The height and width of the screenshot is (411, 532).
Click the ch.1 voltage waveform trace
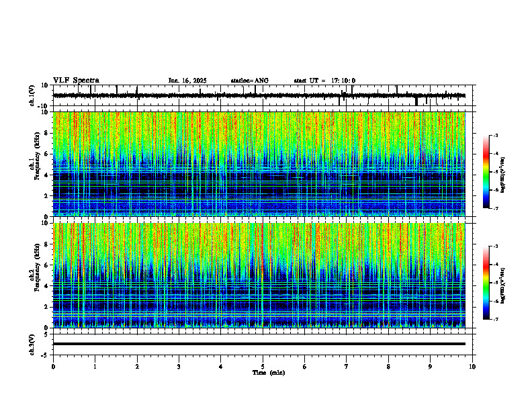(x=259, y=95)
